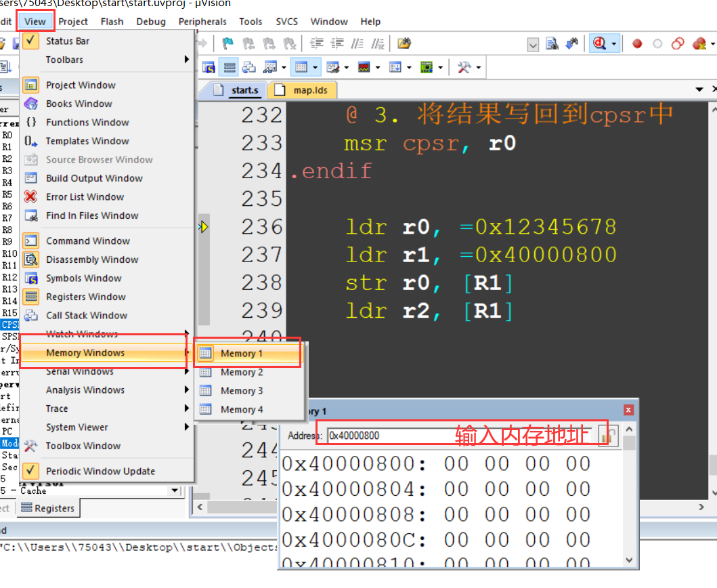The image size is (717, 588).
Task: Switch to the map.lds editor tab
Action: click(x=302, y=90)
